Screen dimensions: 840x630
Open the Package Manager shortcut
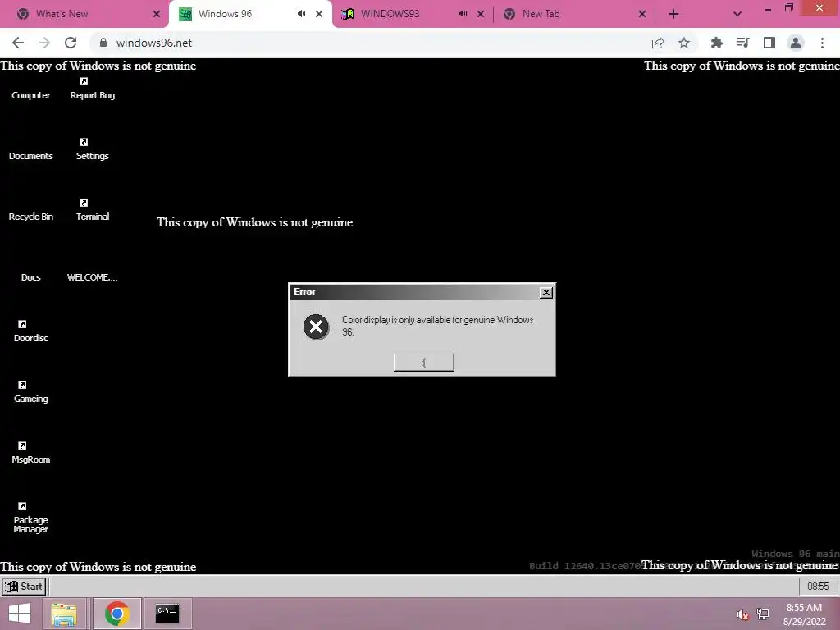click(30, 518)
